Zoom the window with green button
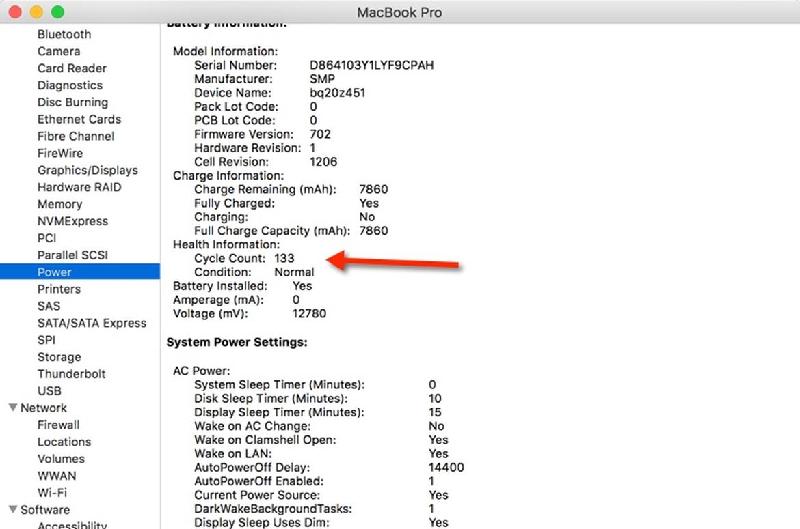800x529 pixels. pos(58,12)
